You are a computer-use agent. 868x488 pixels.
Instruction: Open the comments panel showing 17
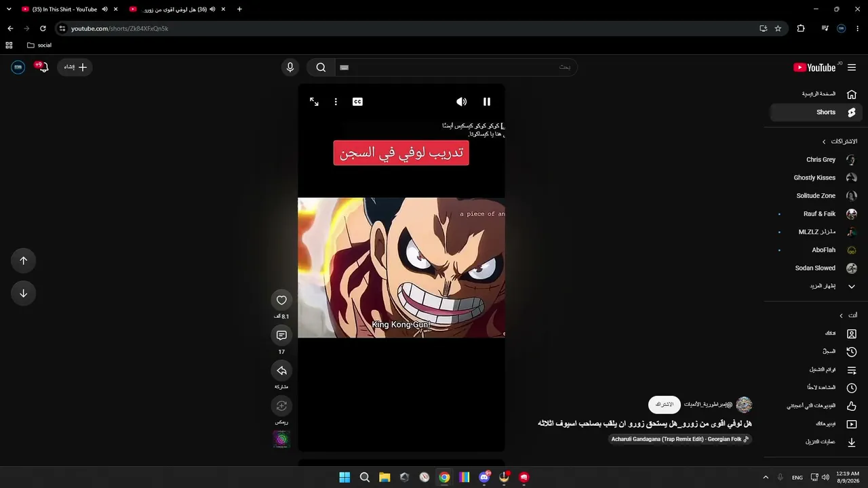click(281, 335)
